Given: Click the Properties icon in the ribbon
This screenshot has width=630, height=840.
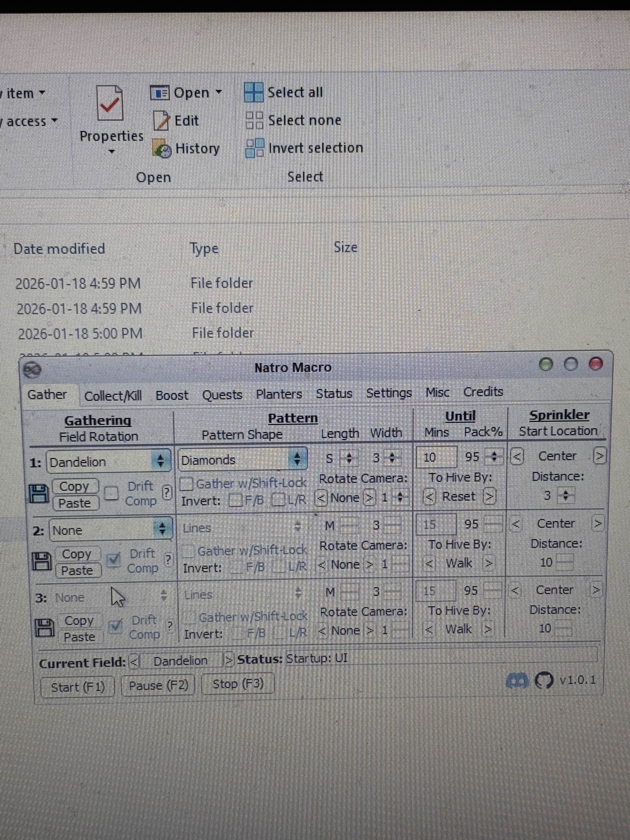Looking at the screenshot, I should click(x=110, y=103).
